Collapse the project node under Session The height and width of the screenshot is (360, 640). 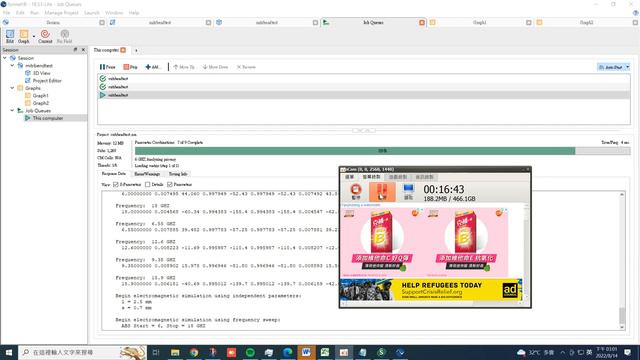[12, 65]
